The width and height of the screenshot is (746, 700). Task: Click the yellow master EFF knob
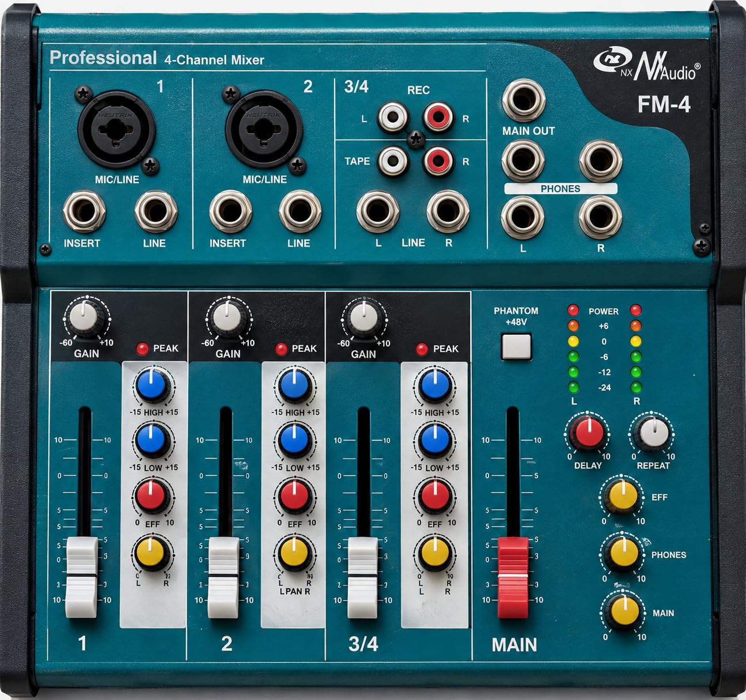(623, 495)
